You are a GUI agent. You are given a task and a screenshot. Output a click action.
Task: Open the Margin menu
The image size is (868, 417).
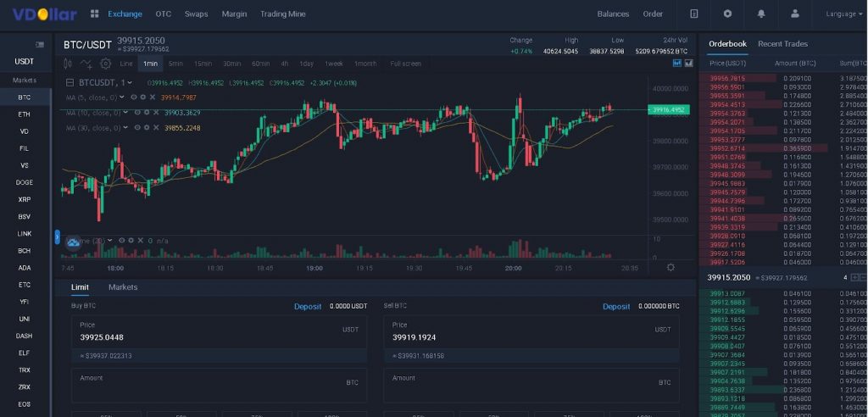[234, 14]
